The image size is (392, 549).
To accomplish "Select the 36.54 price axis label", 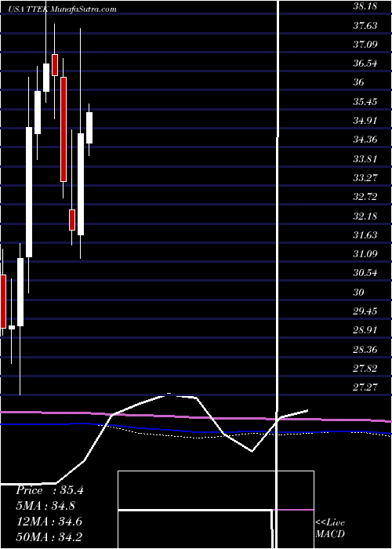I will pyautogui.click(x=365, y=64).
